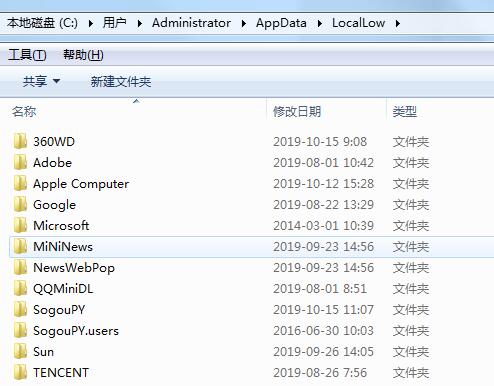Go to 本地磁盘 (C:) in address bar
This screenshot has height=386, width=494.
tap(42, 23)
